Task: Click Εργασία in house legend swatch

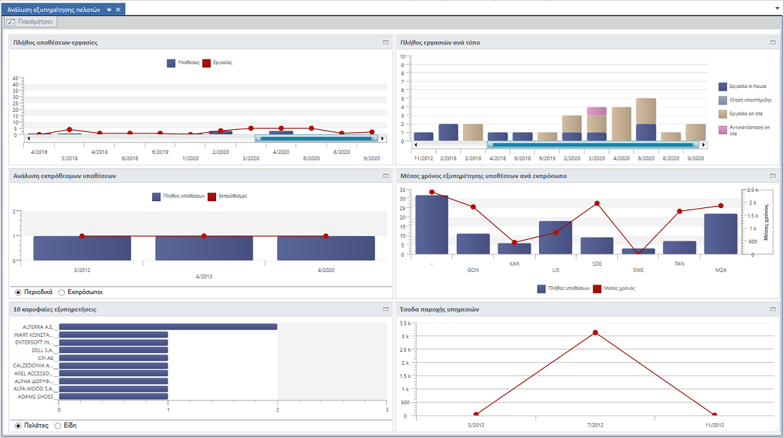Action: 722,86
